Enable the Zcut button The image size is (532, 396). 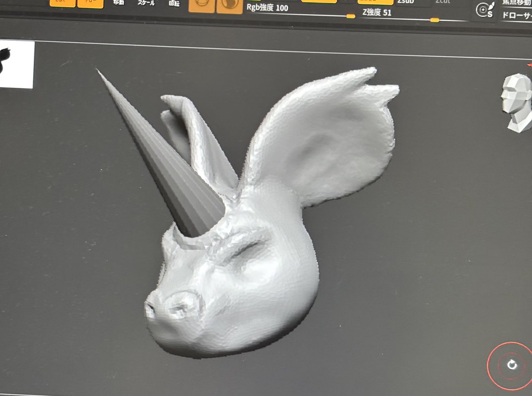tap(443, 3)
